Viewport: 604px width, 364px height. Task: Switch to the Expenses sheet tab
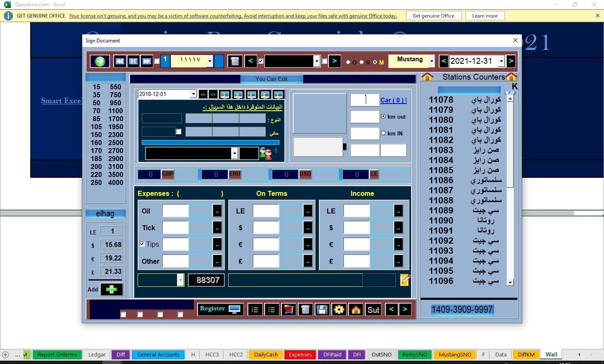(x=300, y=354)
